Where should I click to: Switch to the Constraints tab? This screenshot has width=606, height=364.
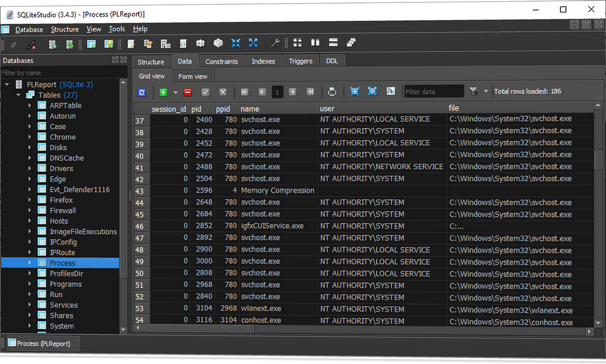[x=222, y=62]
